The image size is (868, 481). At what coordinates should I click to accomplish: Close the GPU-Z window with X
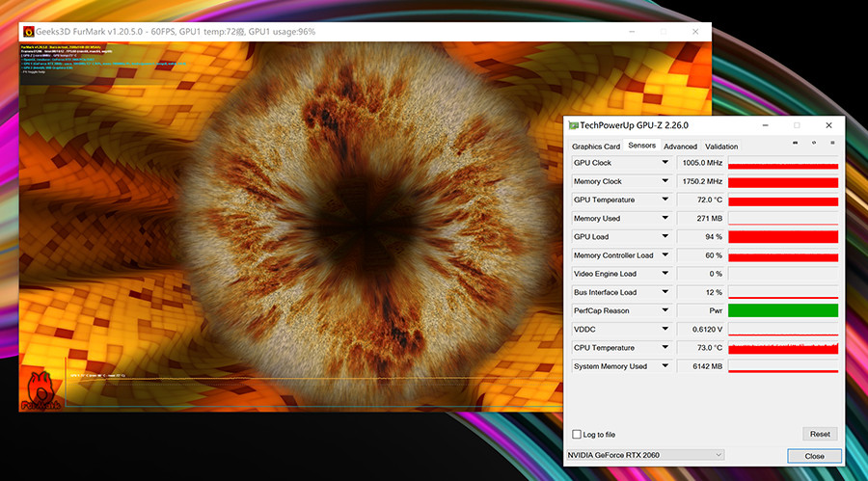[828, 125]
